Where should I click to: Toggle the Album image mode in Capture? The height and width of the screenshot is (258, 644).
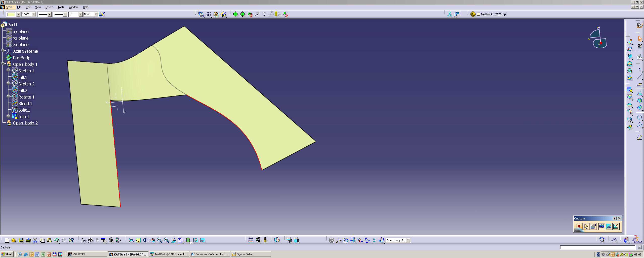click(x=609, y=226)
